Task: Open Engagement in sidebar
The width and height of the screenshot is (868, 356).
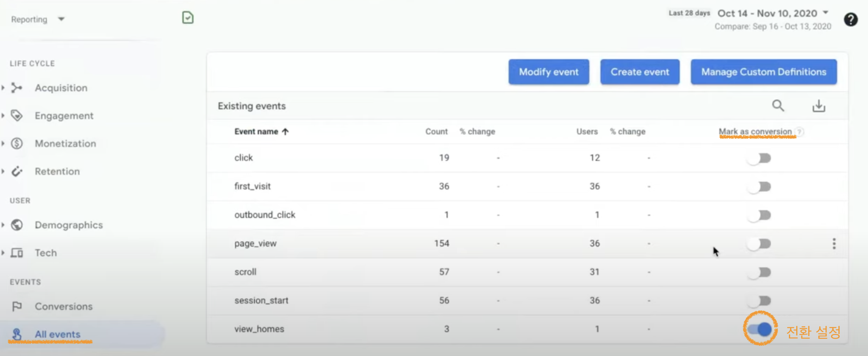Action: click(64, 116)
